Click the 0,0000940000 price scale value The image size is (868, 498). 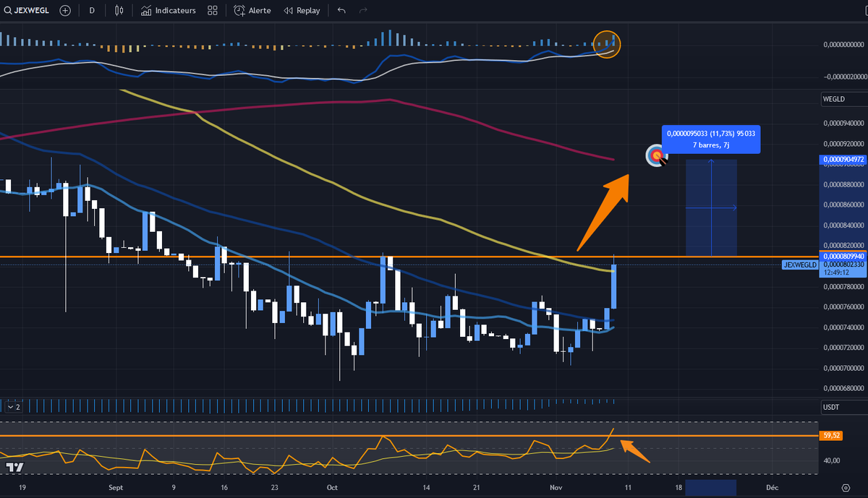(x=843, y=124)
